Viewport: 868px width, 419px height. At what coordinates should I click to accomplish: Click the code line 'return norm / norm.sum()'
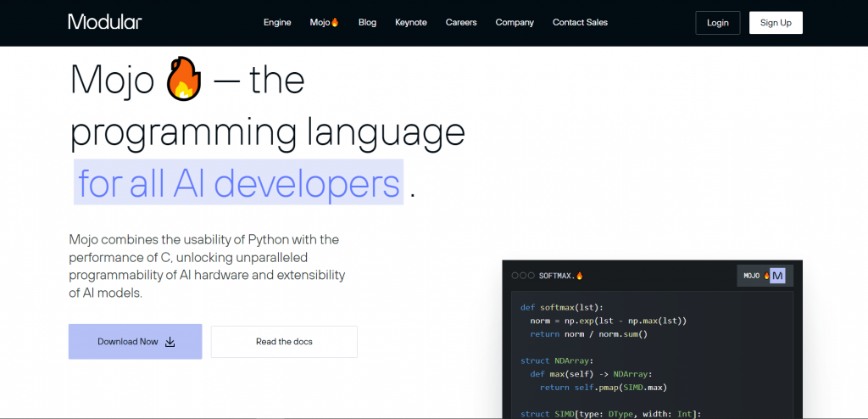(589, 334)
